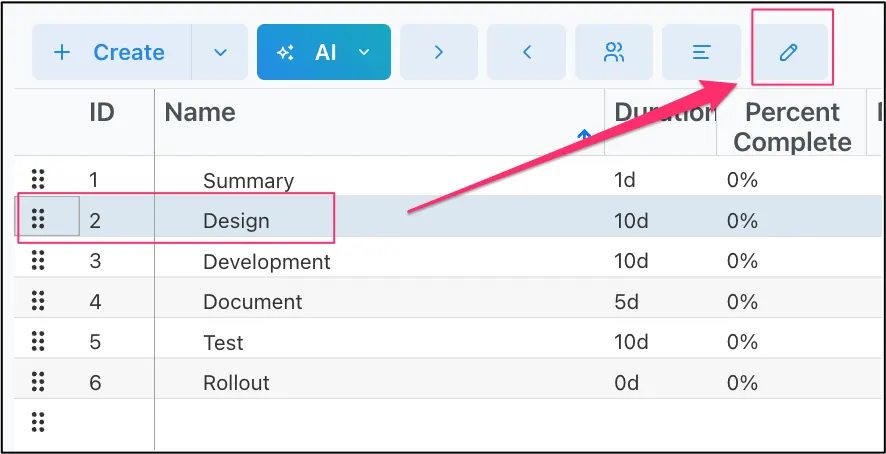
Task: Click ID cell 1
Action: pyautogui.click(x=94, y=180)
